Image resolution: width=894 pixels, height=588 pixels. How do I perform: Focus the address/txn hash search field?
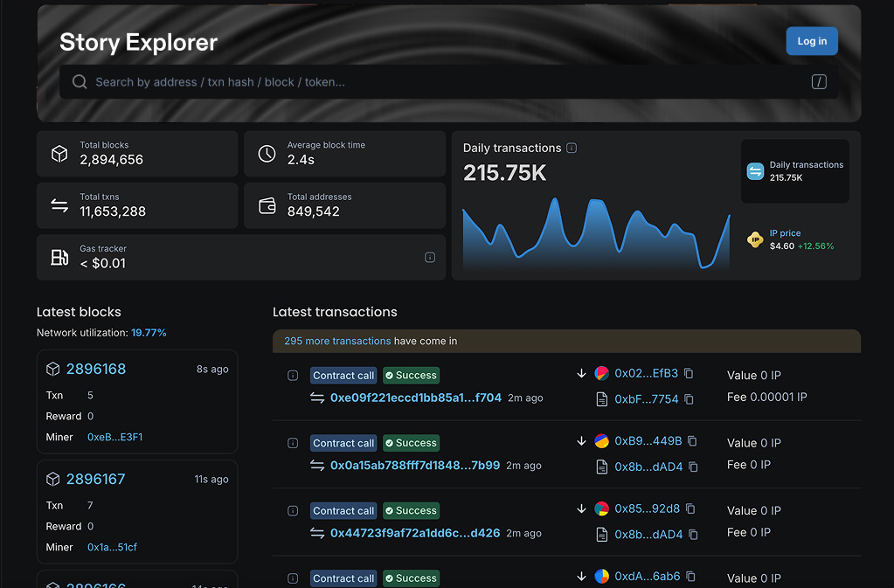click(448, 82)
